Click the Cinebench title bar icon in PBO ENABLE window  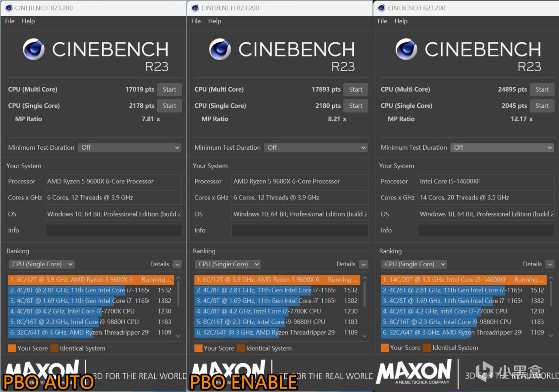[x=195, y=8]
